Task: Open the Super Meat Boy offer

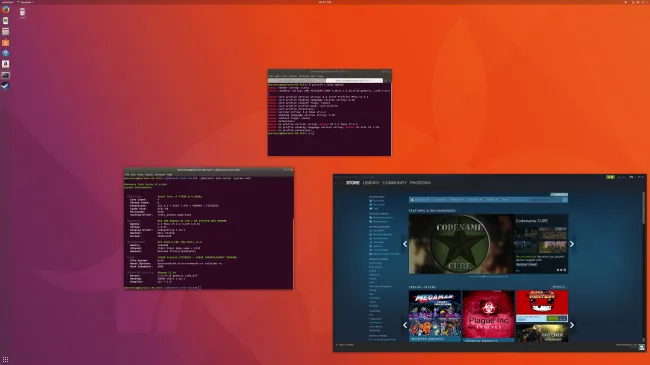Action: [x=542, y=306]
